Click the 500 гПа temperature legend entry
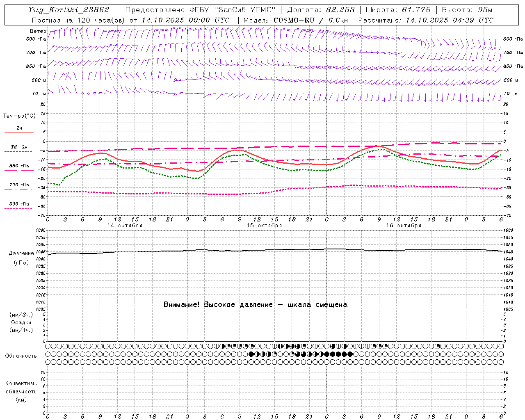This screenshot has height=420, width=525. [x=19, y=204]
